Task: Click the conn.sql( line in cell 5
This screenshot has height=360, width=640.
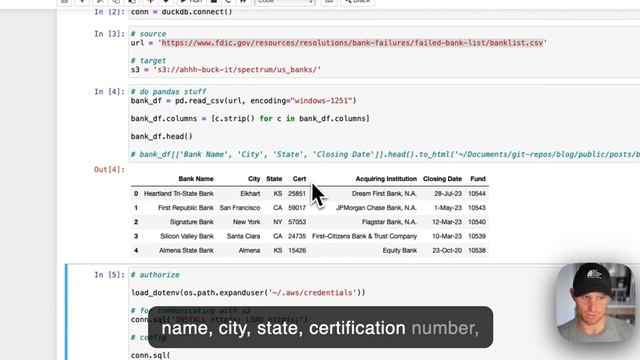Action: tap(150, 356)
